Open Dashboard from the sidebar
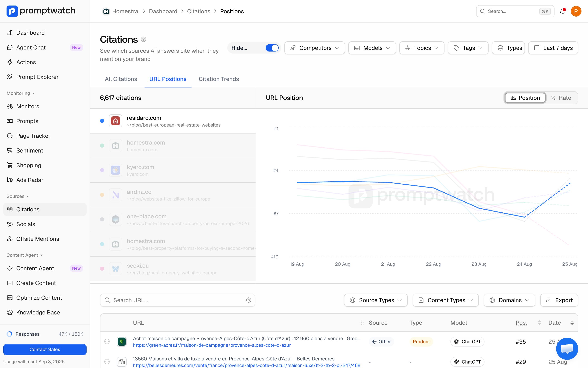The image size is (588, 368). (45, 33)
